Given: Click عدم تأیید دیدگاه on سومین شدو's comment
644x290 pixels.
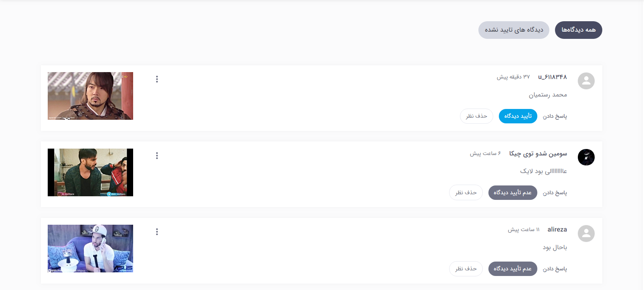Looking at the screenshot, I should 512,193.
